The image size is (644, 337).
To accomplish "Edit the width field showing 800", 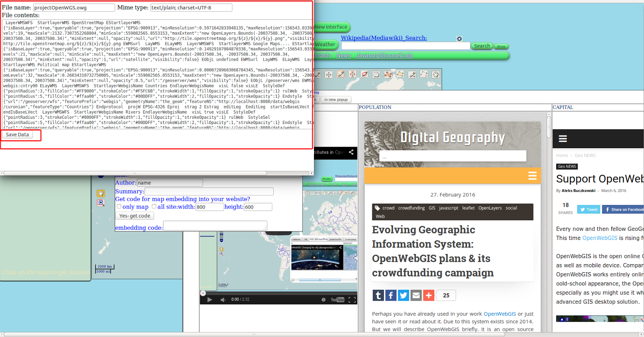I will [209, 207].
